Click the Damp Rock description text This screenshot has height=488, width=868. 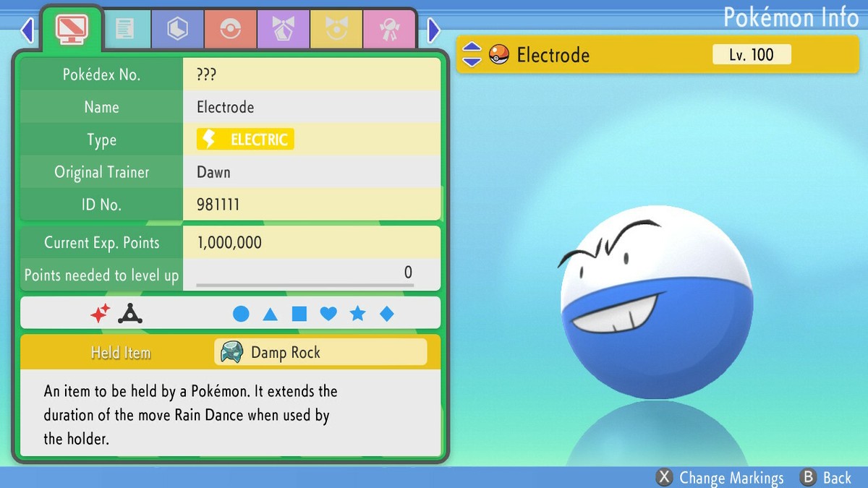[x=191, y=415]
